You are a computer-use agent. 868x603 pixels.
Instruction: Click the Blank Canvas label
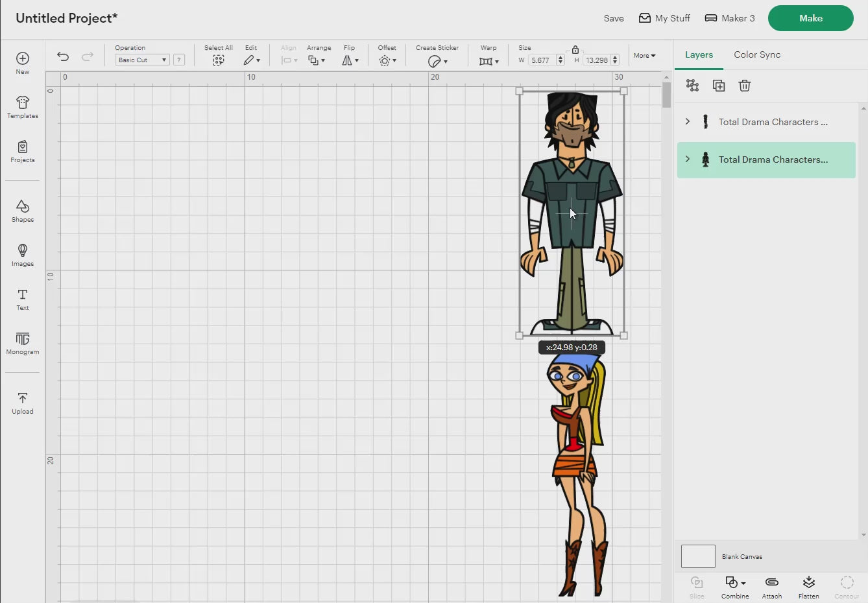coord(742,556)
